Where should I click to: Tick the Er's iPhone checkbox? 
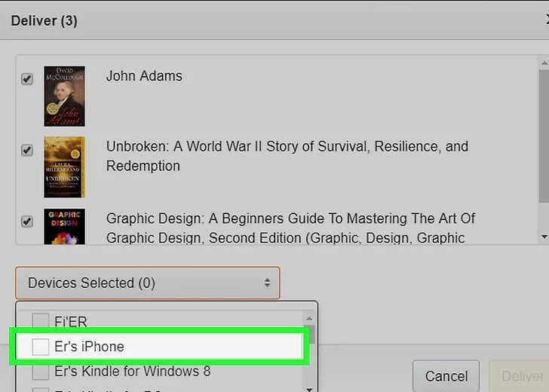(x=41, y=347)
